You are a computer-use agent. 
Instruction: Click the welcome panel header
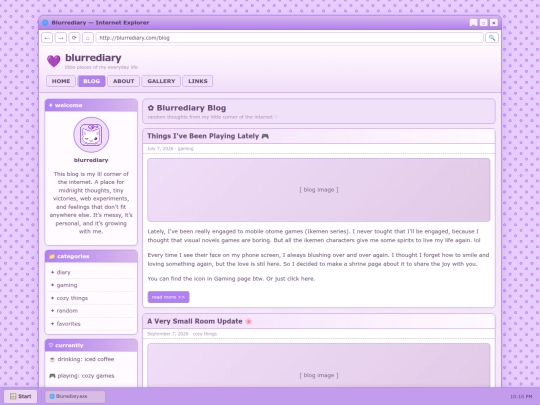[x=91, y=105]
